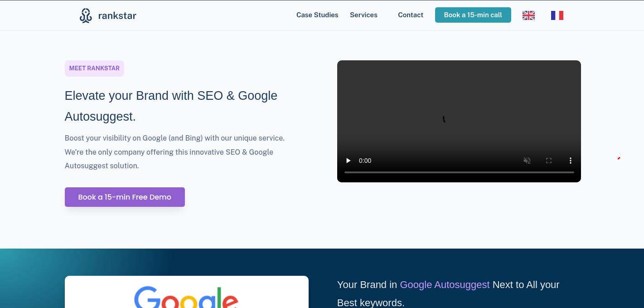Switch site language to English via UK flag
The width and height of the screenshot is (644, 308).
pyautogui.click(x=528, y=15)
